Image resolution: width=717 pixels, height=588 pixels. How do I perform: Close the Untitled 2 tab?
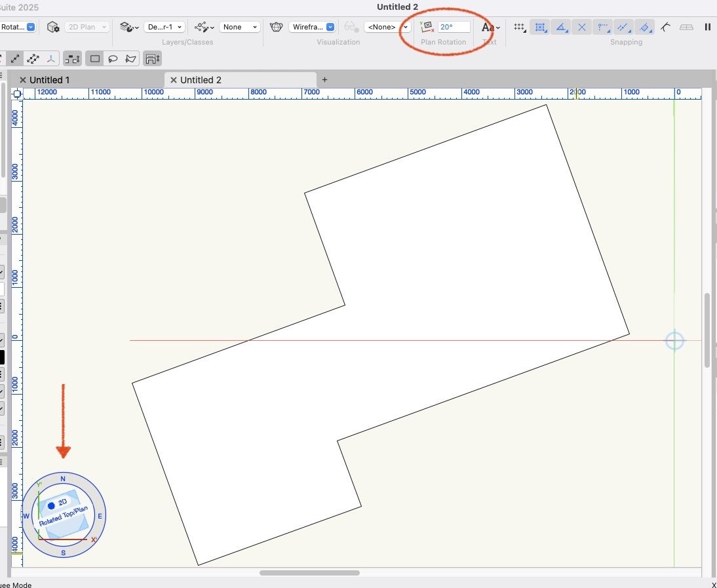coord(174,80)
